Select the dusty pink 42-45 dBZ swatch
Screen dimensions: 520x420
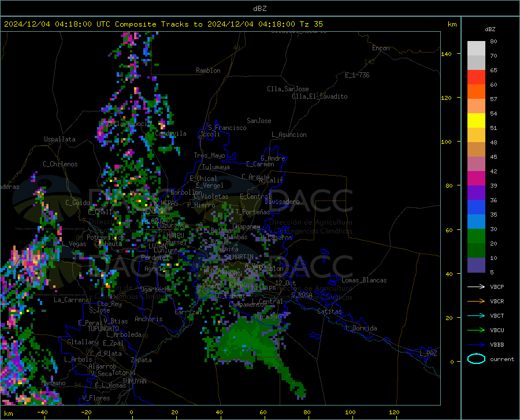(x=476, y=164)
